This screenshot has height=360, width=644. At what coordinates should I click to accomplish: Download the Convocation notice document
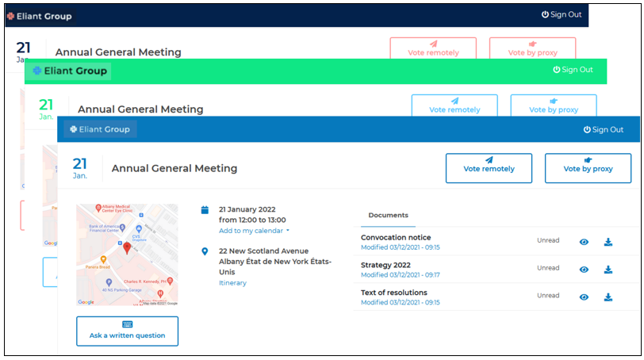[608, 242]
